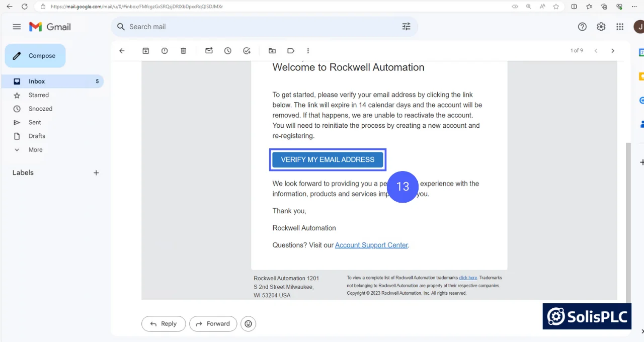Image resolution: width=644 pixels, height=342 pixels.
Task: Mark the email as unread
Action: click(x=209, y=50)
